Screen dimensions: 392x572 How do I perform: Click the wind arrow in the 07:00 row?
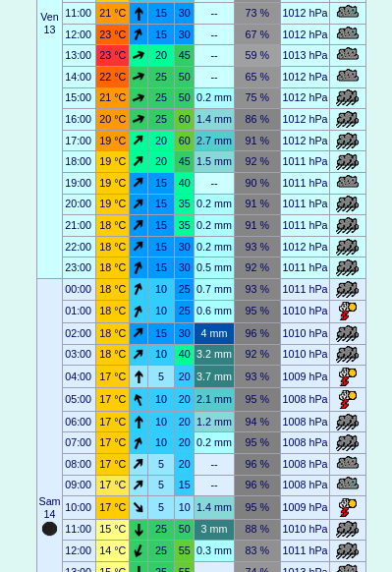(139, 442)
